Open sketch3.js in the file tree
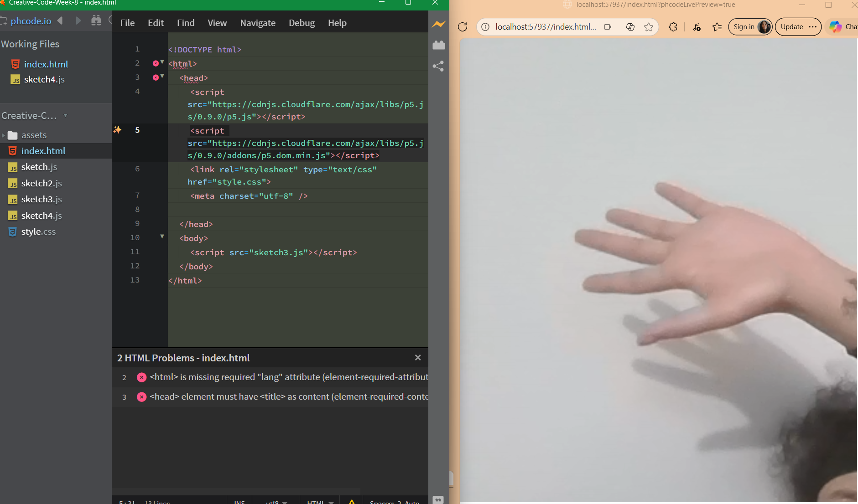The height and width of the screenshot is (504, 858). [x=42, y=199]
